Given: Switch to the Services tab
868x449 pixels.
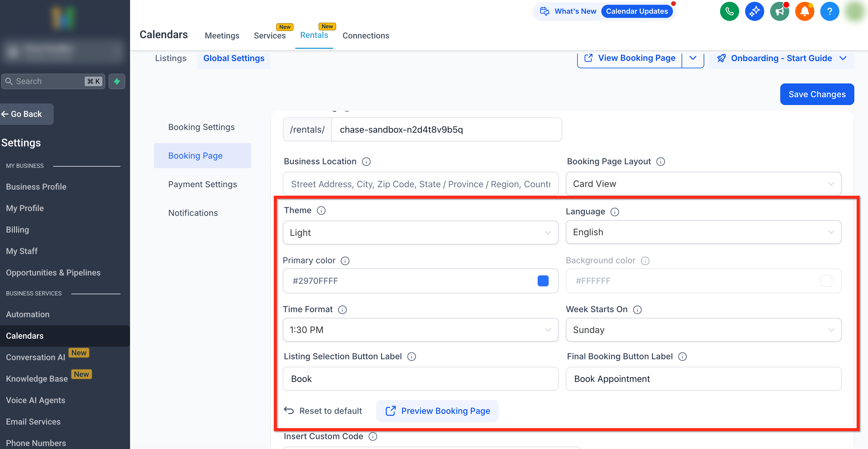Looking at the screenshot, I should point(270,35).
